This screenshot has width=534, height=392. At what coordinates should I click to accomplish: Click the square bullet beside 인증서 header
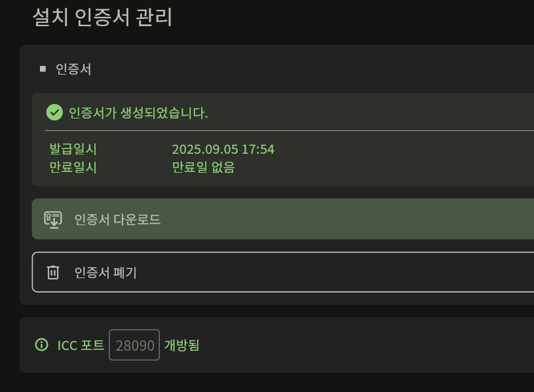click(43, 69)
